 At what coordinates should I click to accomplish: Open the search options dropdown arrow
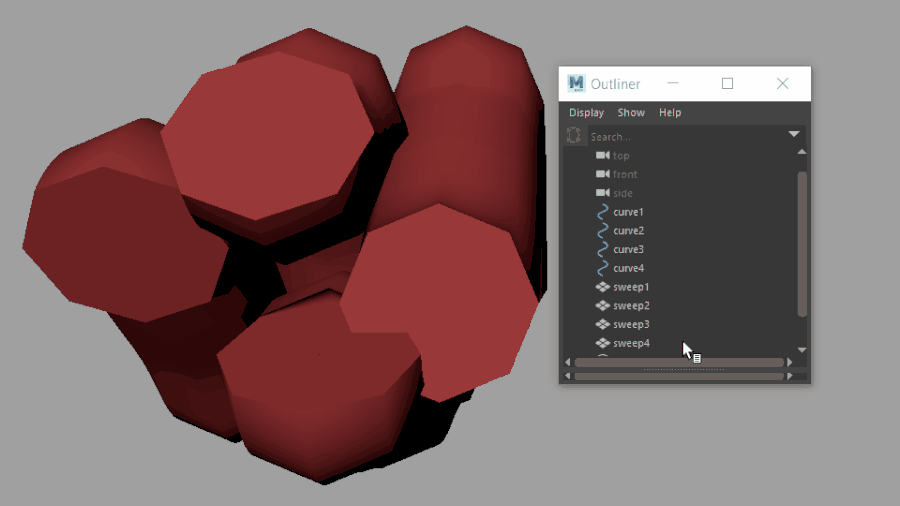(x=794, y=134)
